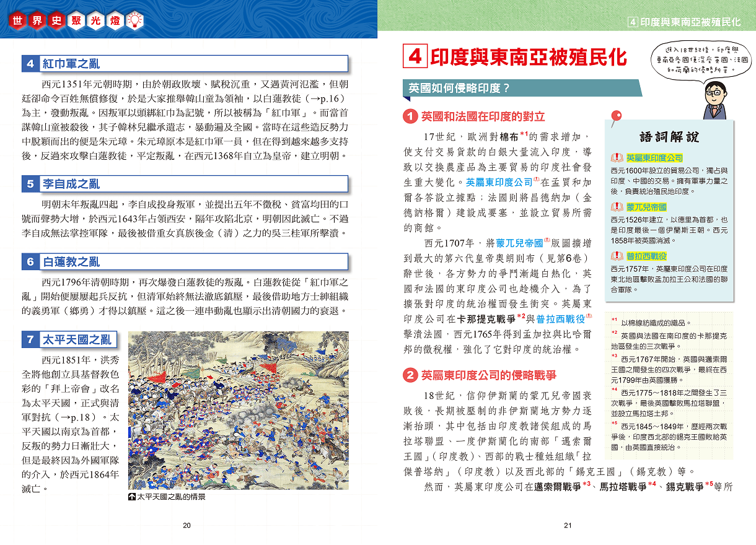Viewport: 756px width, 545px height.
Task: Click the up-arrow icon before the painting caption
Action: click(131, 496)
